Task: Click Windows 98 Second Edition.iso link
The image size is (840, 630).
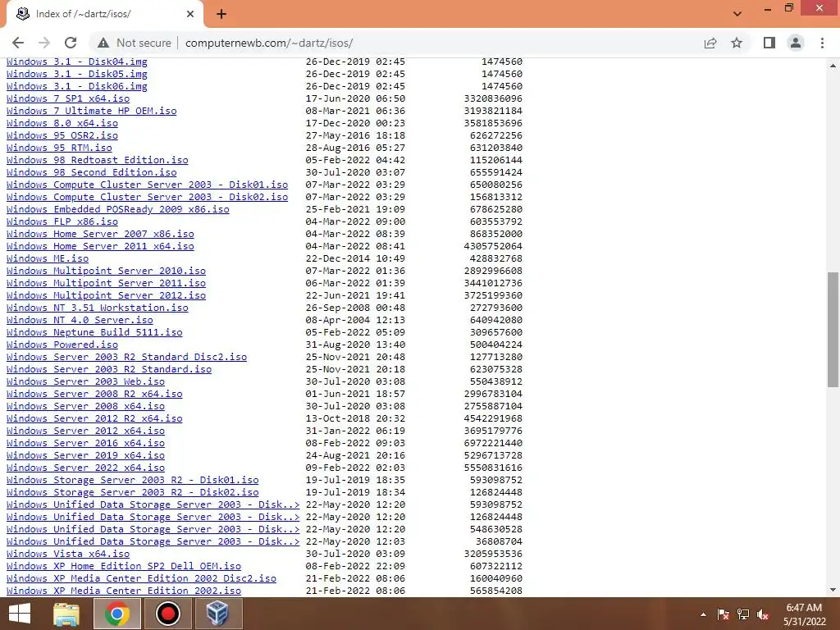Action: [92, 172]
